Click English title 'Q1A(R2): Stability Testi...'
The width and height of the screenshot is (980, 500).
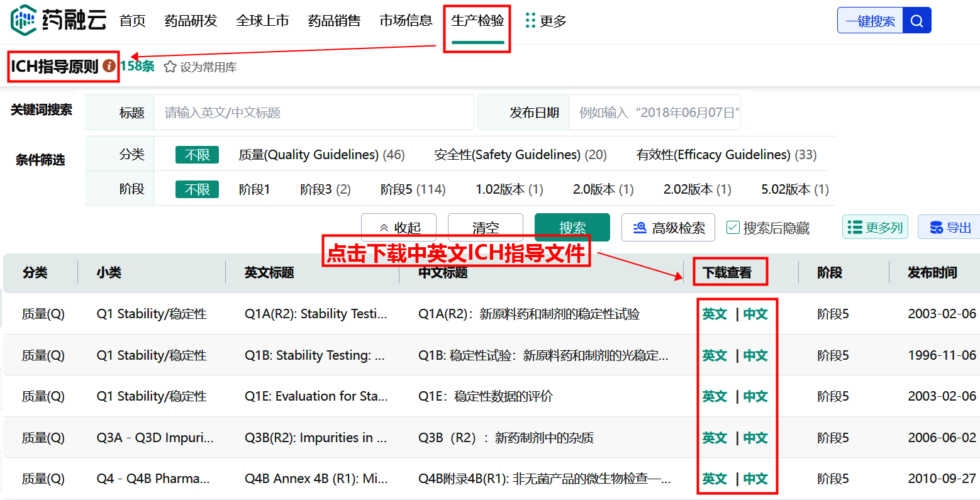pyautogui.click(x=316, y=314)
